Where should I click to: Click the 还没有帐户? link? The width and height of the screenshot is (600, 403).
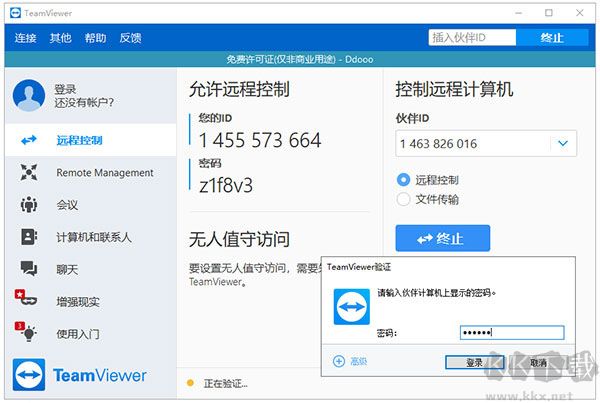84,102
